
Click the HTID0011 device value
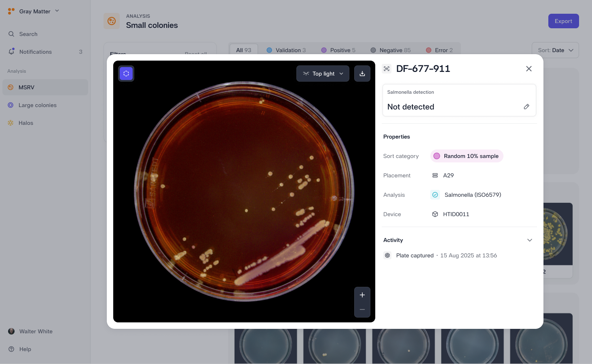coord(456,214)
